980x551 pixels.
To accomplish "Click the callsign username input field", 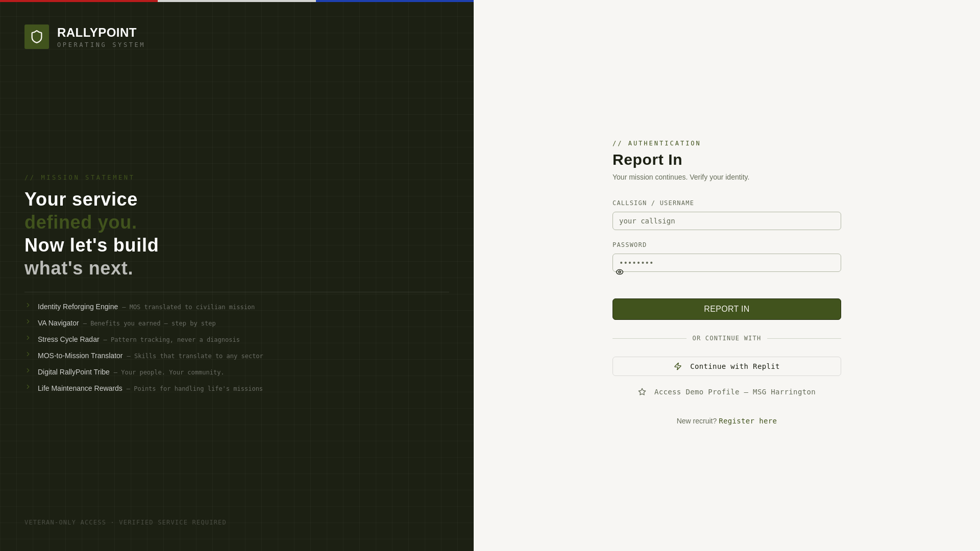I will pyautogui.click(x=727, y=221).
